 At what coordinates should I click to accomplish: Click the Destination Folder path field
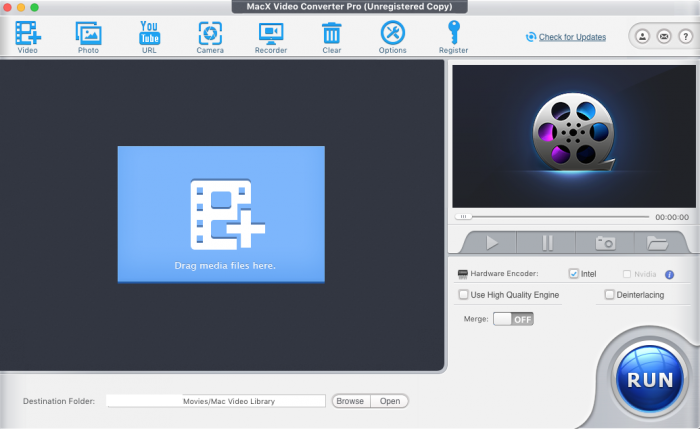216,401
